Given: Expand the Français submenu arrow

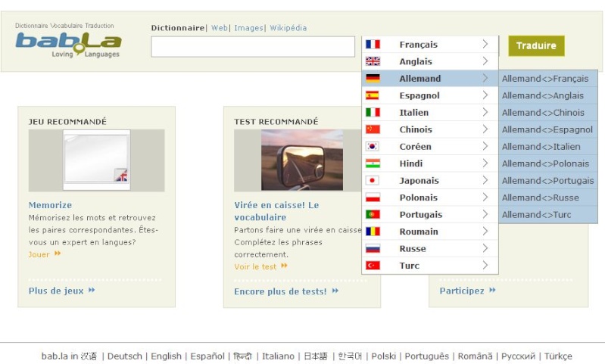Looking at the screenshot, I should 485,45.
